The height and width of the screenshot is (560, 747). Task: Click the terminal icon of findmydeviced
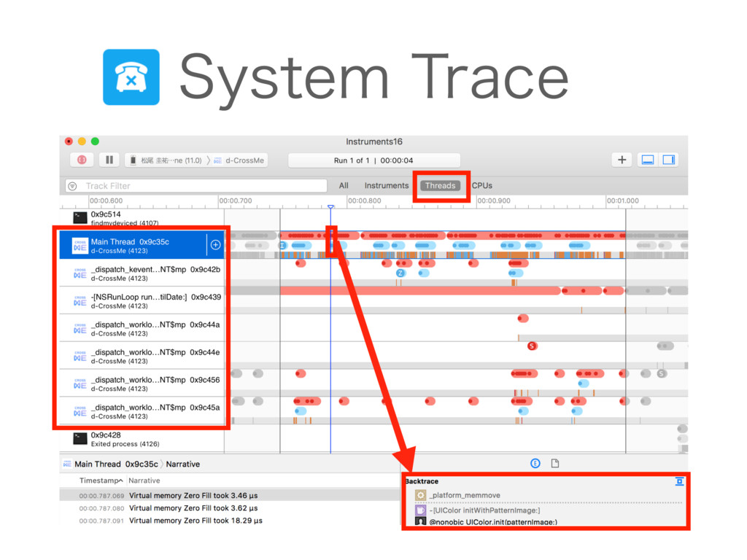pyautogui.click(x=80, y=217)
